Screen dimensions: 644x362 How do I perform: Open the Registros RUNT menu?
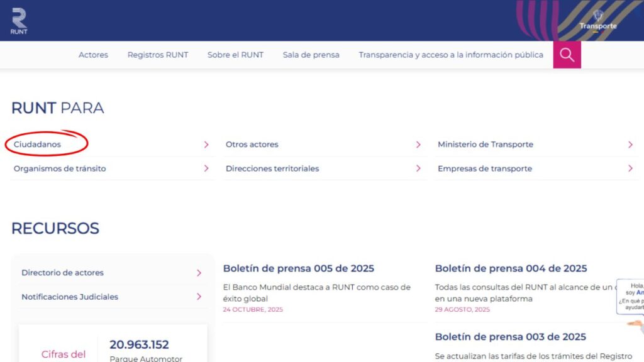pyautogui.click(x=158, y=55)
